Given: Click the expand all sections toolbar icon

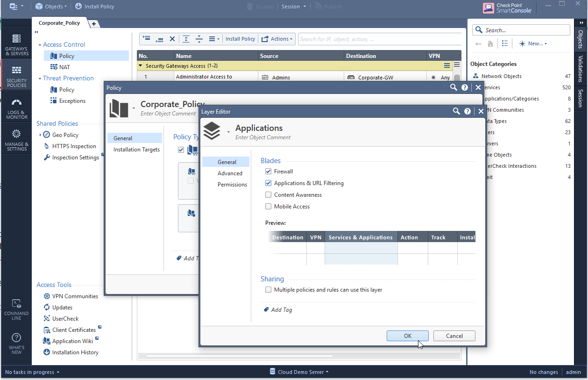Looking at the screenshot, I should pyautogui.click(x=186, y=39).
